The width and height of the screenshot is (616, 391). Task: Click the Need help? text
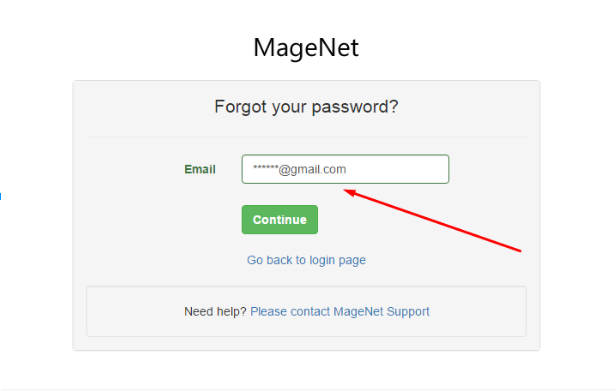click(215, 312)
